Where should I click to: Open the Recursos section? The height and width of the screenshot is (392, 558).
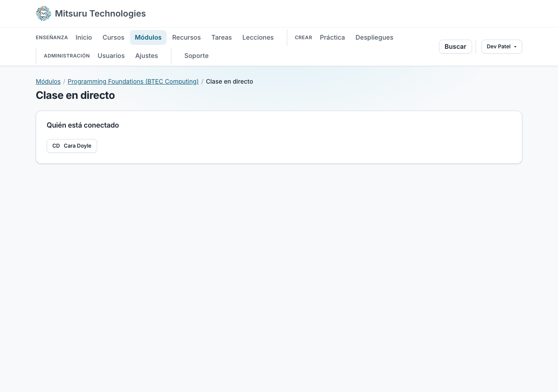(187, 37)
